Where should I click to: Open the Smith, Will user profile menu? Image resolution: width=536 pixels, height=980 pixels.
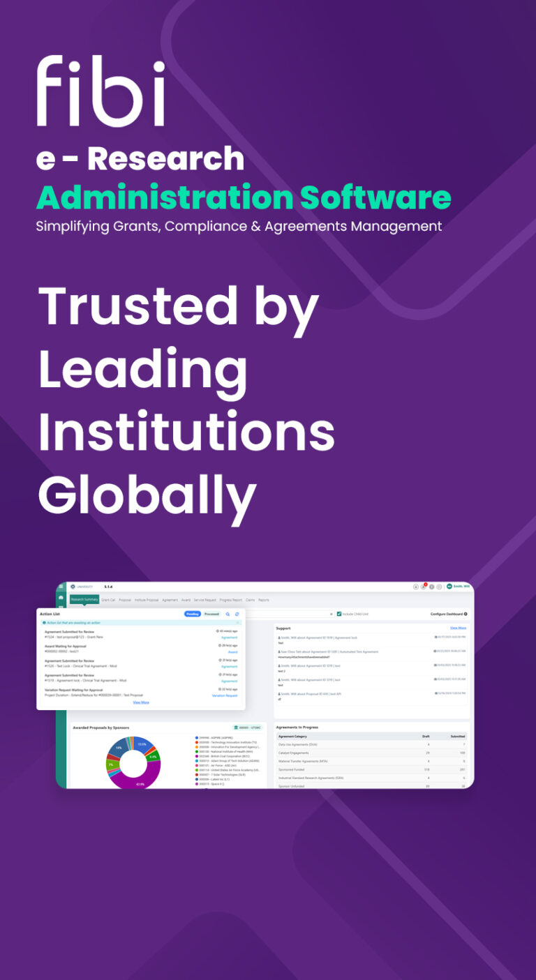(459, 587)
